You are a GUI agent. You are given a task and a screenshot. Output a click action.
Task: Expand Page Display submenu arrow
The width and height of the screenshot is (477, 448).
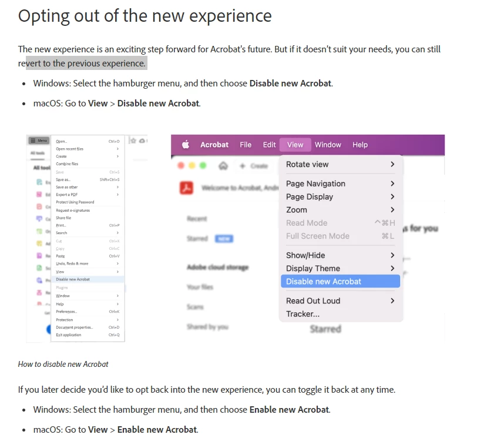392,196
